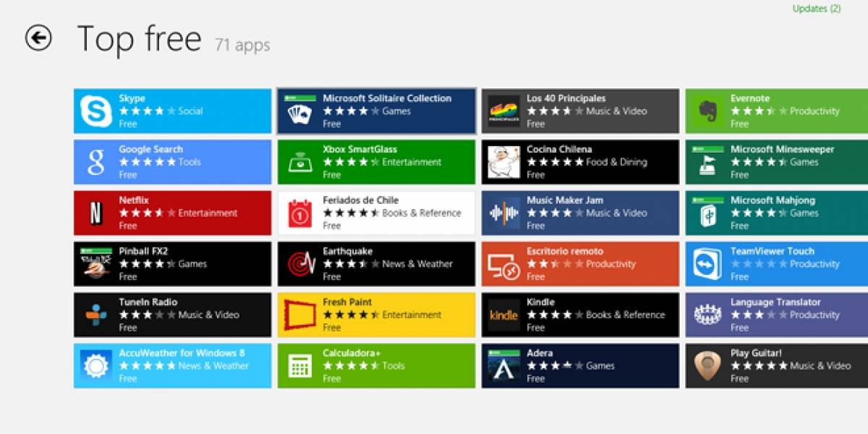
Task: Select the Play Guitar! pick icon
Action: point(707,366)
